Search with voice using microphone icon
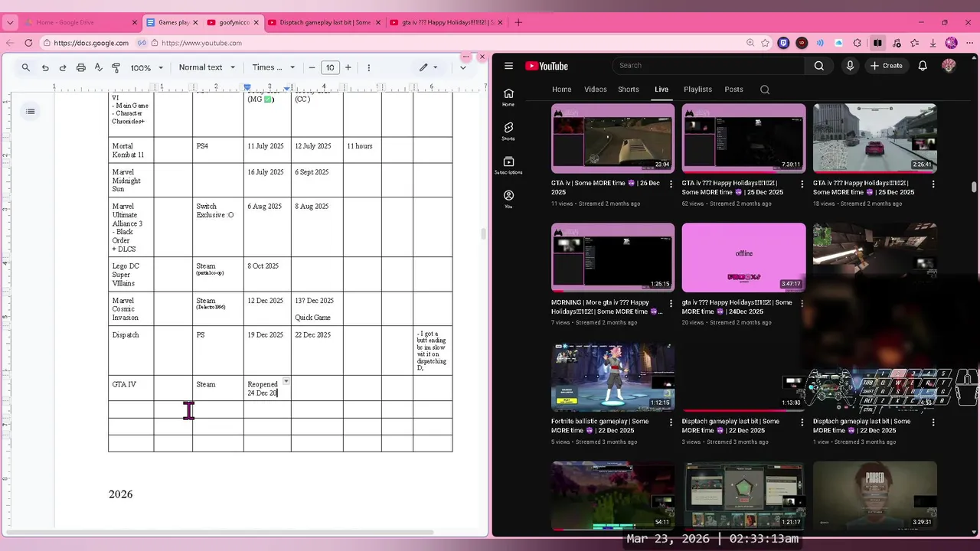This screenshot has width=980, height=551. click(850, 66)
